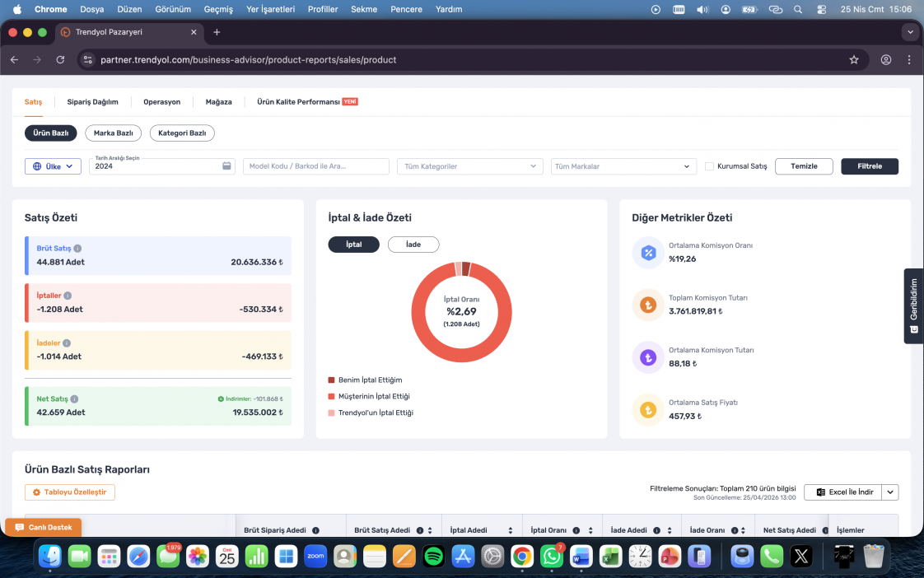924x578 pixels.
Task: Click the Temizle button
Action: (x=804, y=166)
